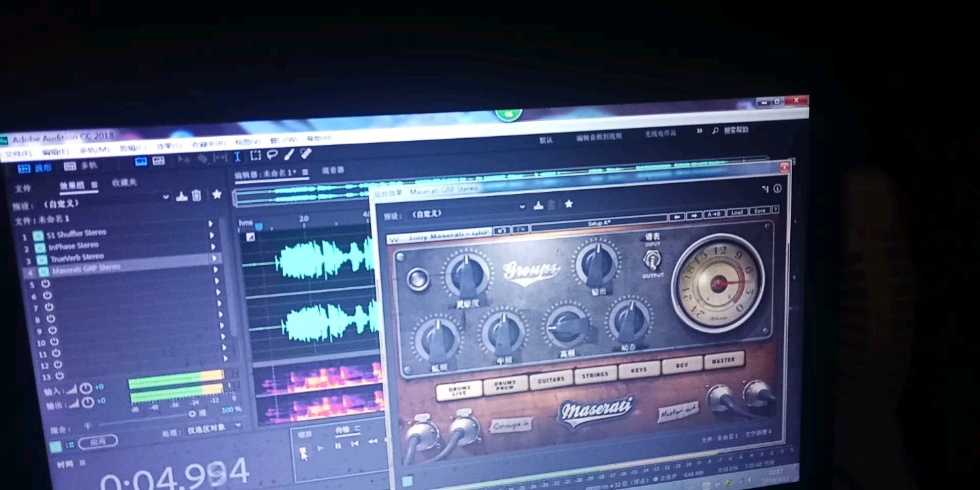The width and height of the screenshot is (980, 490).
Task: Select the STRINGS mode button
Action: click(595, 374)
